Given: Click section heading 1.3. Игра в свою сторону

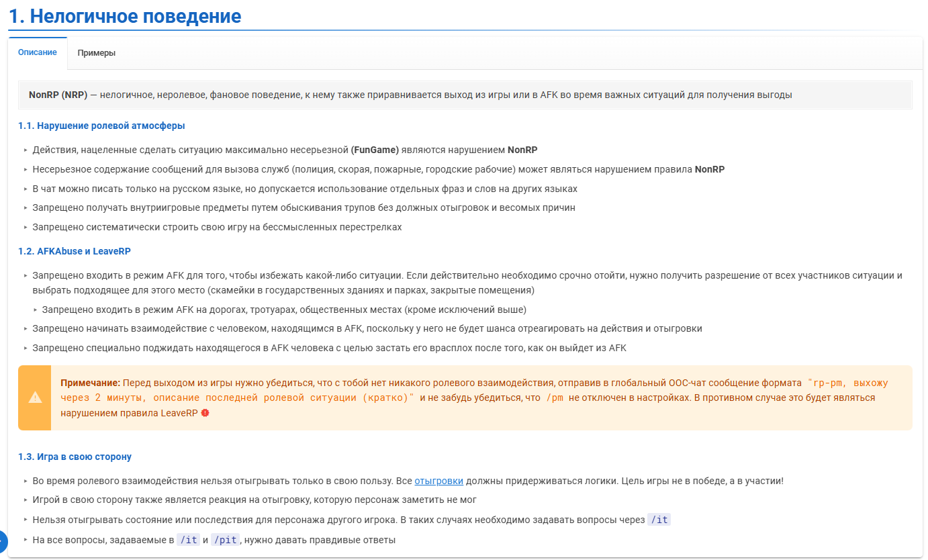Looking at the screenshot, I should click(x=75, y=457).
